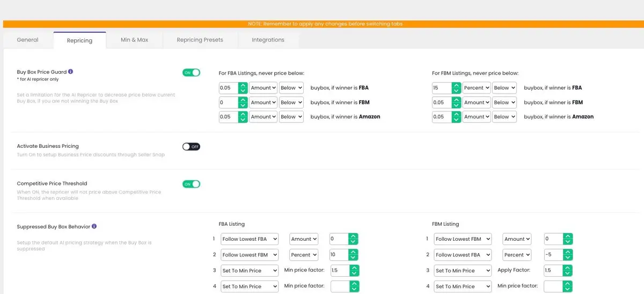
Task: Open the General tab
Action: (27, 40)
